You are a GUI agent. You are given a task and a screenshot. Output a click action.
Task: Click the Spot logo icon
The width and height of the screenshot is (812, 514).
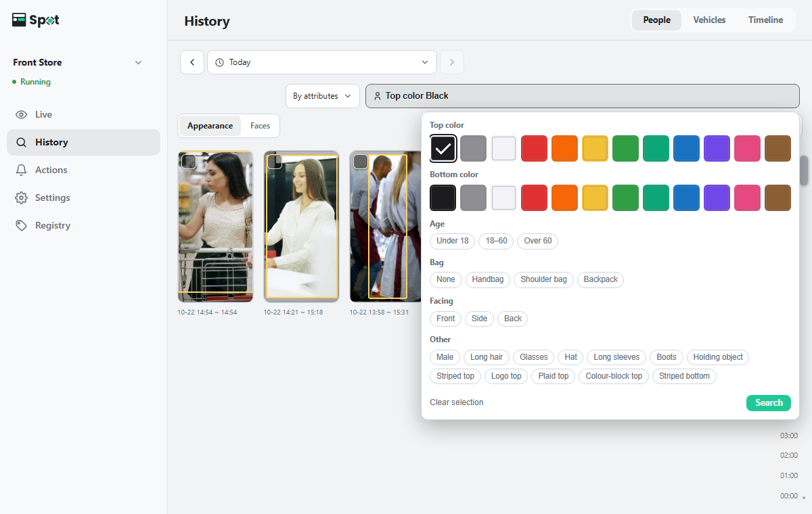[19, 20]
